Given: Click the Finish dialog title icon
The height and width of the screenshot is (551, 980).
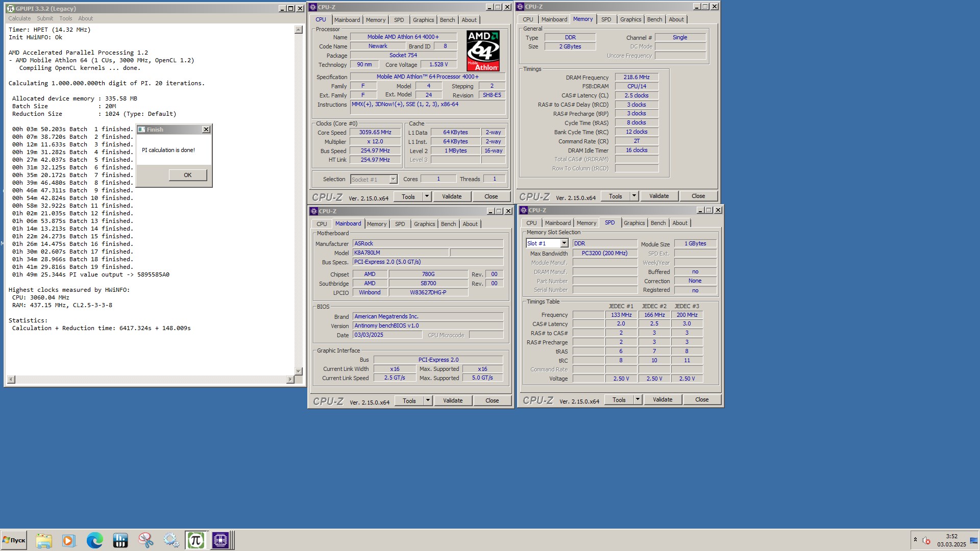Looking at the screenshot, I should [142, 130].
